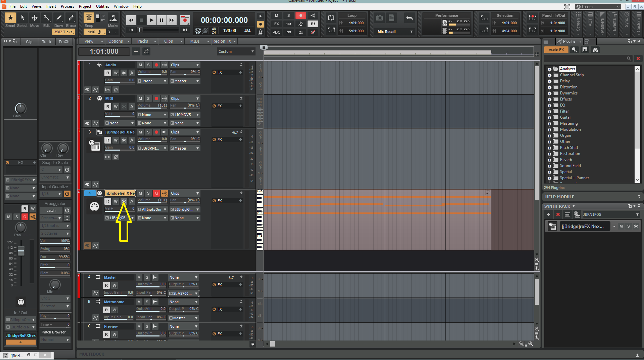Screen dimensions: 644x360
Task: Click the transport Record button
Action: pos(185,20)
